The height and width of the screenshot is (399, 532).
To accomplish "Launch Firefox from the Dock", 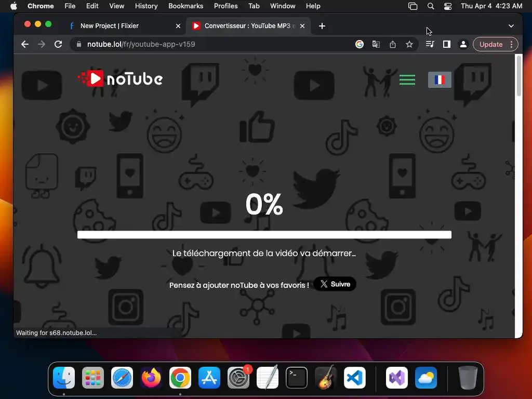I will pos(151,378).
